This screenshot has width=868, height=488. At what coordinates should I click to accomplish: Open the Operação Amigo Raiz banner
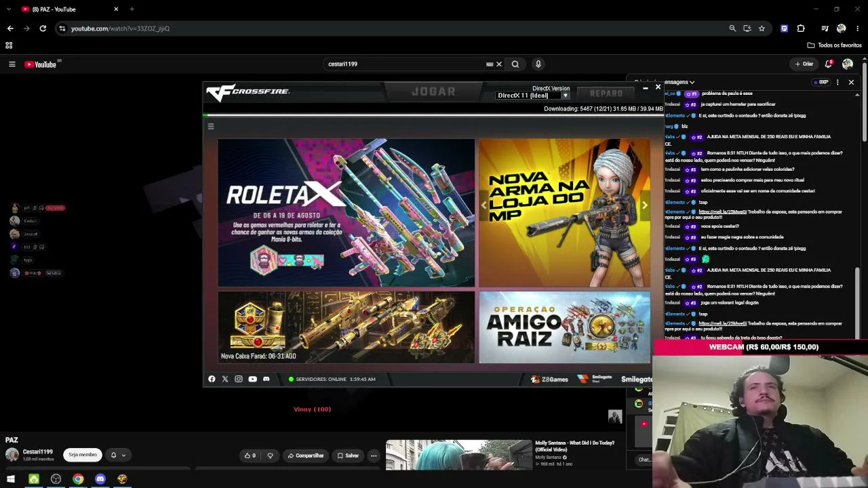[x=565, y=327]
